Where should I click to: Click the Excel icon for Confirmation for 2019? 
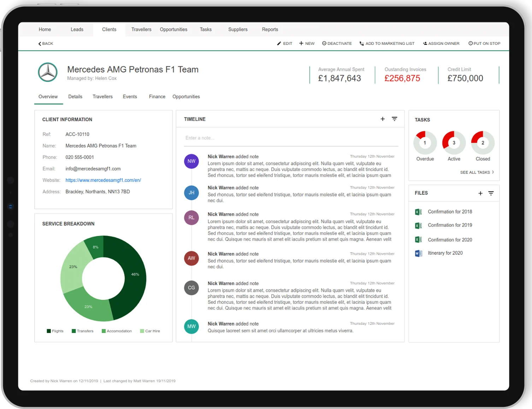419,225
